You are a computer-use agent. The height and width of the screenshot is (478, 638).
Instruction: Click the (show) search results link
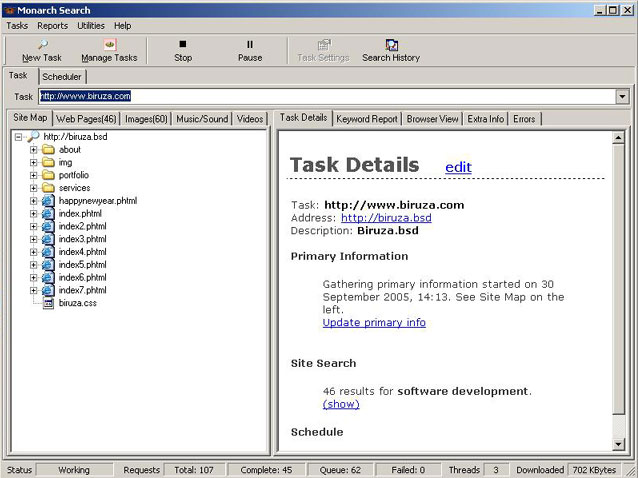click(x=341, y=404)
